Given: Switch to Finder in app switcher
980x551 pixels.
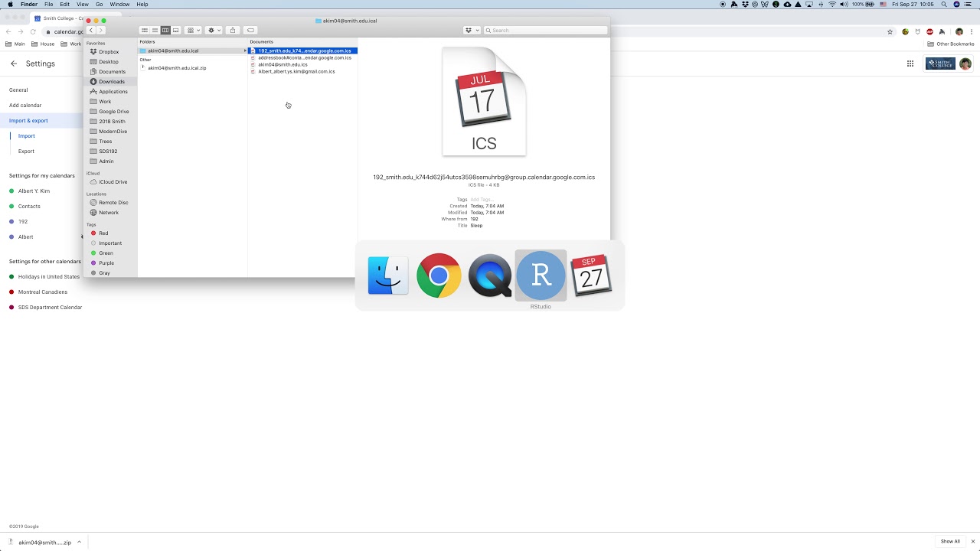Looking at the screenshot, I should click(388, 275).
